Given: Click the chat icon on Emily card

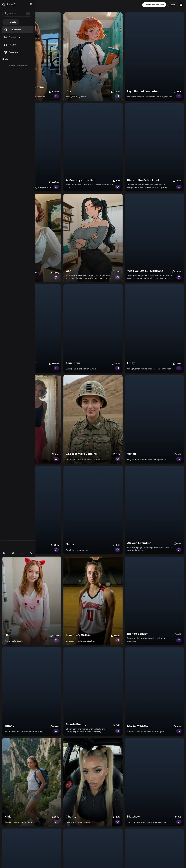Looking at the screenshot, I should (179, 368).
